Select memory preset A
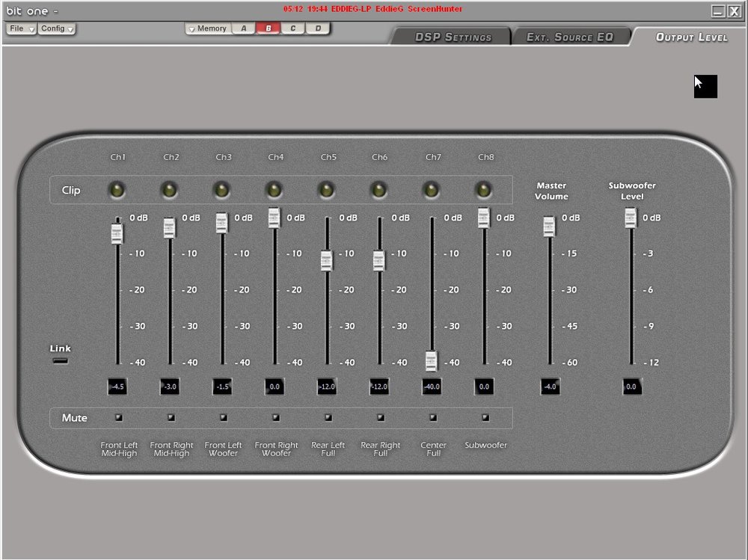 coord(244,28)
